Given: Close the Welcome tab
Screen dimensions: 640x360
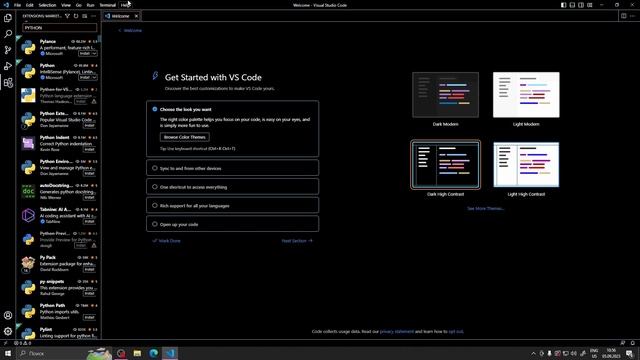Looking at the screenshot, I should coord(136,16).
